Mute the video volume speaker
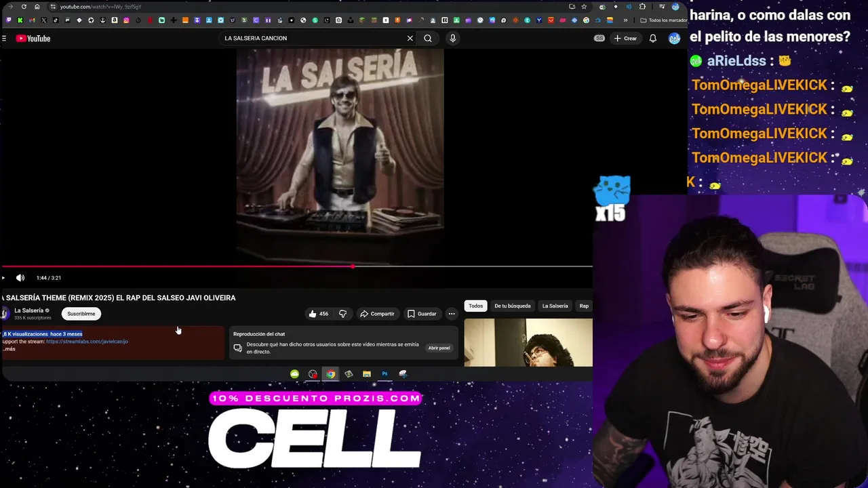The image size is (868, 488). pos(20,278)
